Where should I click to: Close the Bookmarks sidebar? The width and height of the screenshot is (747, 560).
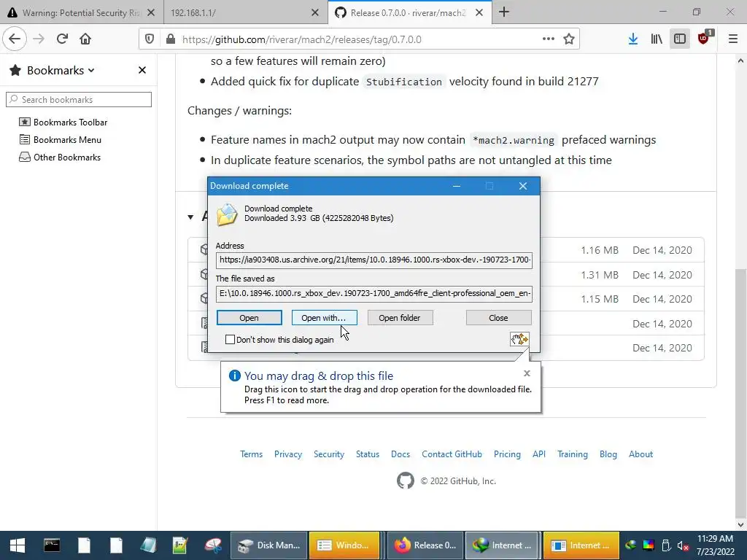click(142, 71)
